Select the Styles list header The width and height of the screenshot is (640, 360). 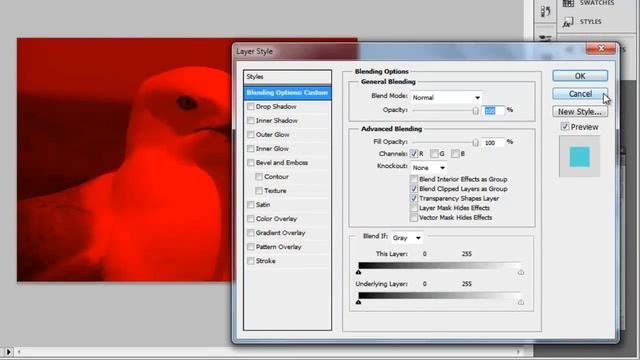(287, 77)
